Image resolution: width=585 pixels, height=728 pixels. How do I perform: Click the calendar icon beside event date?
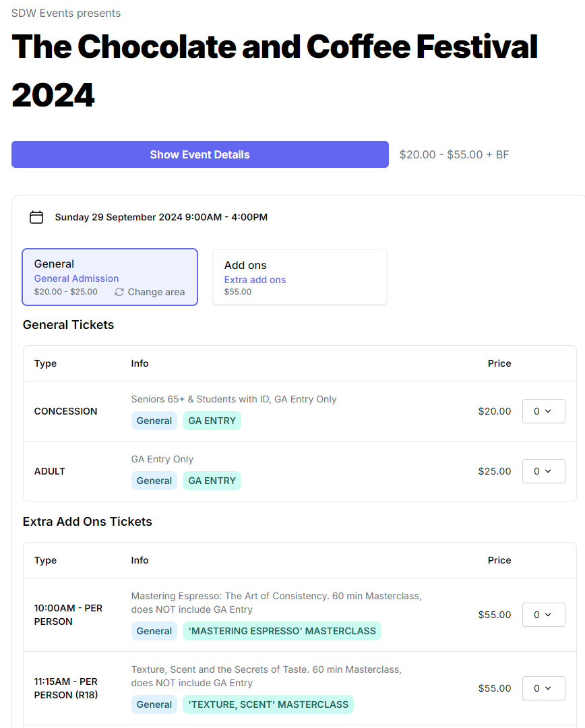point(36,217)
